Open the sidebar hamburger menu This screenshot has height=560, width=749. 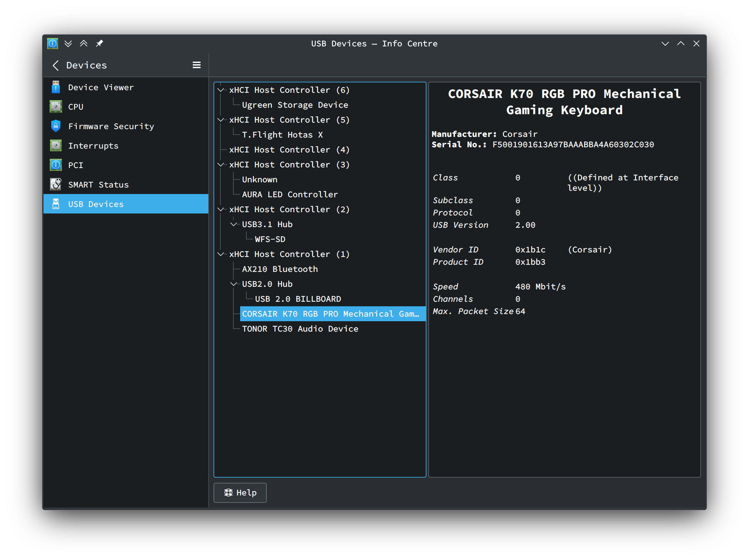coord(197,65)
